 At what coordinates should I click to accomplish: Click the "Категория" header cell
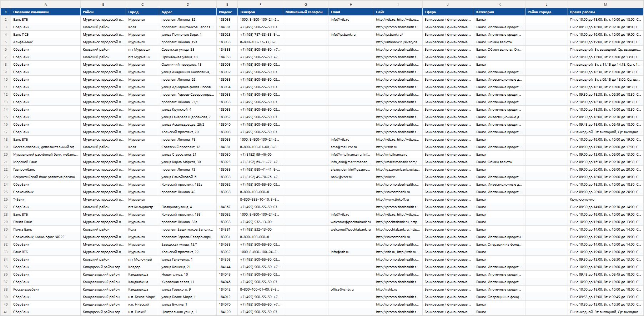tap(499, 12)
